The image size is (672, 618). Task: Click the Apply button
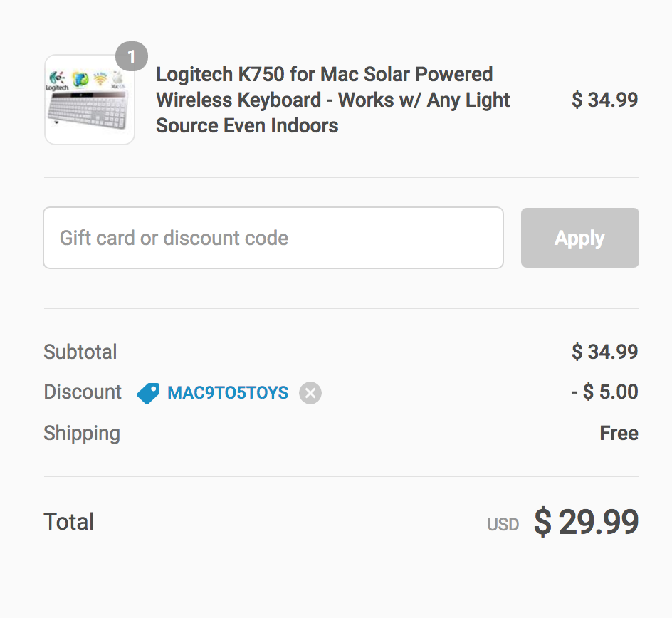tap(579, 238)
